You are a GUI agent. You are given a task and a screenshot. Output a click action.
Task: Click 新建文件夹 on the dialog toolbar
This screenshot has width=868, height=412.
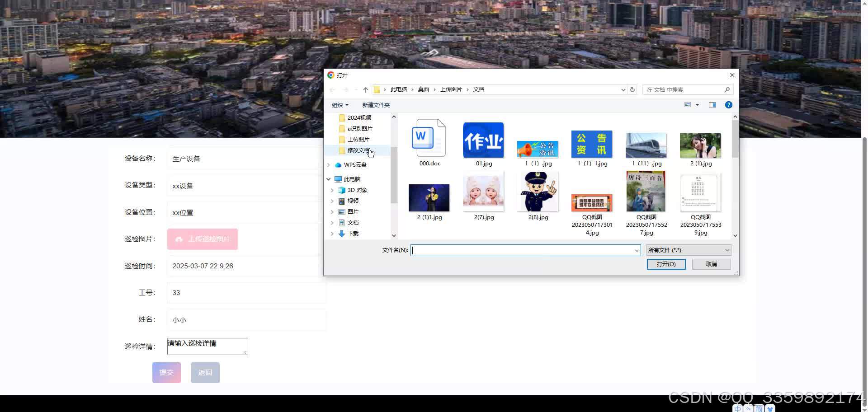376,105
